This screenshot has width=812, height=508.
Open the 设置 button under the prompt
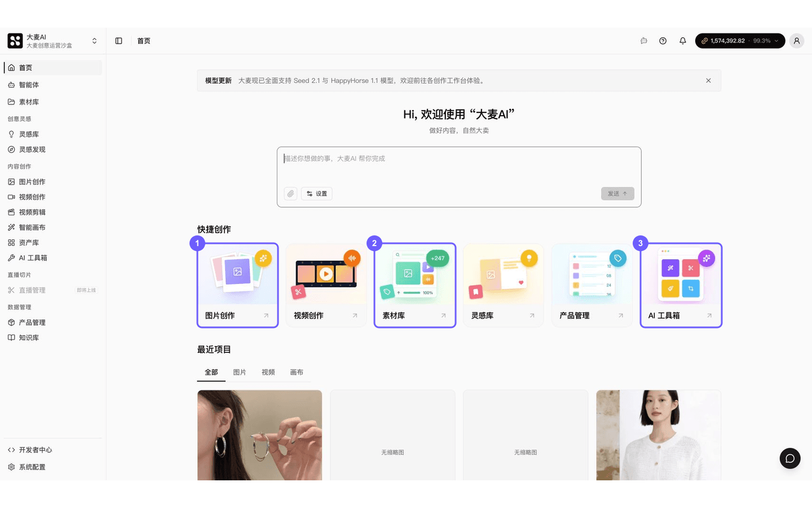pos(317,194)
